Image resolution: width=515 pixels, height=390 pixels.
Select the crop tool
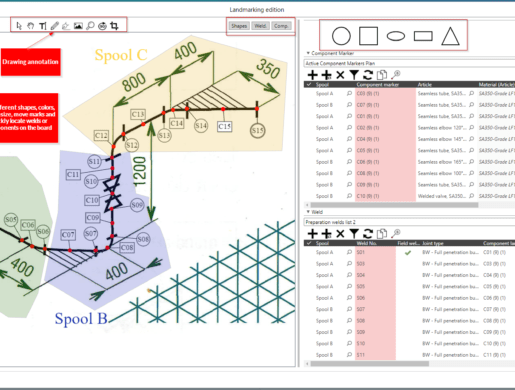tap(114, 26)
